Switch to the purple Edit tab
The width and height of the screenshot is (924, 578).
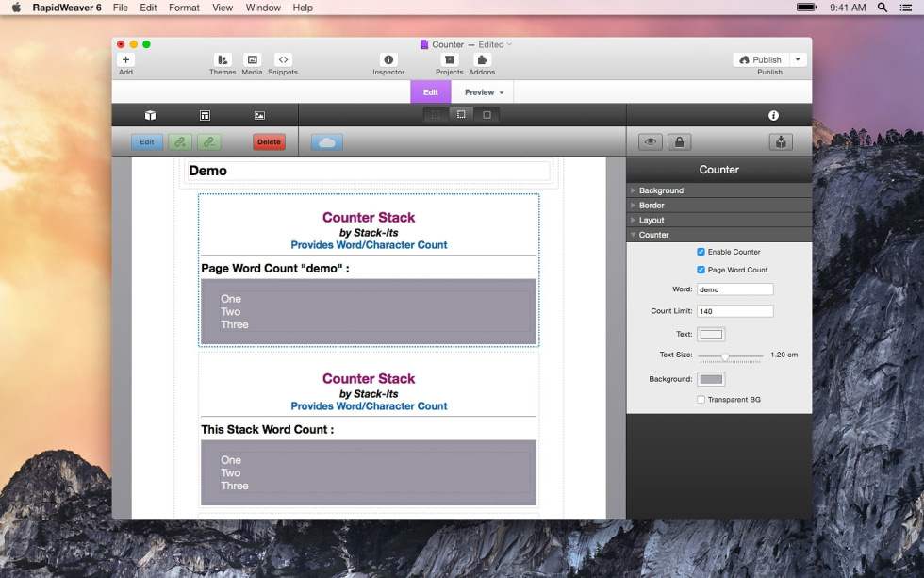(x=431, y=92)
